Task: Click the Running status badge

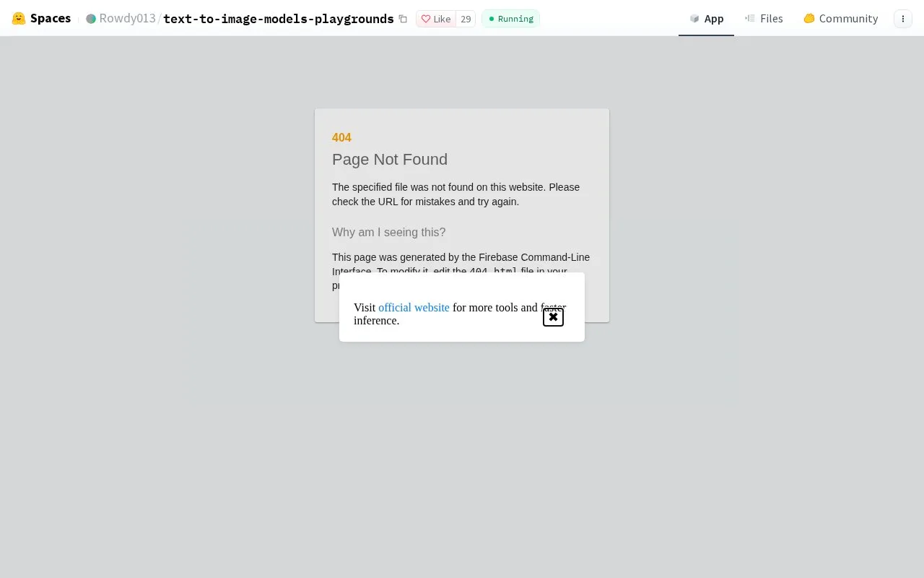Action: (510, 19)
